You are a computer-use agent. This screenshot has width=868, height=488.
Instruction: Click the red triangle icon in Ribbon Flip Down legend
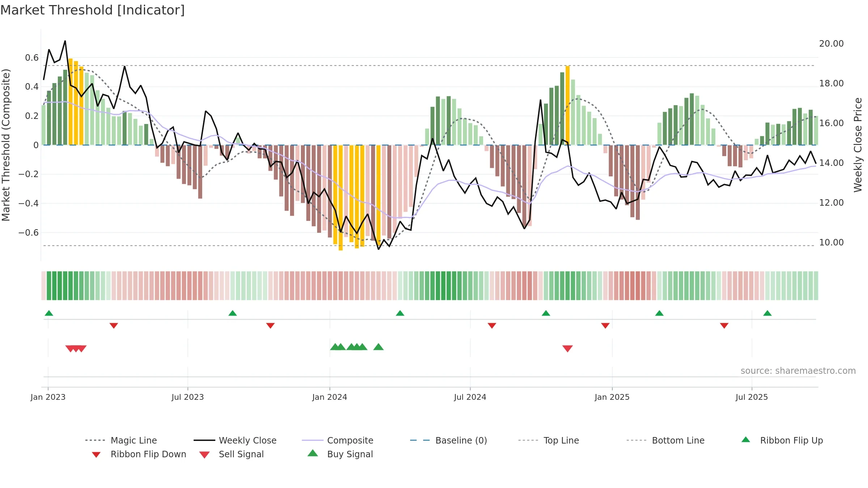(96, 455)
